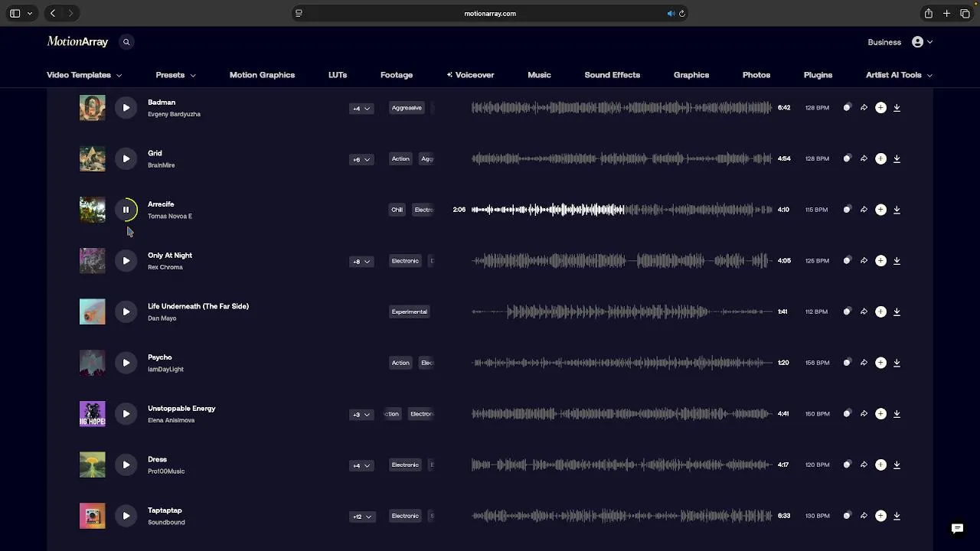Share the Badman track
The width and height of the screenshot is (980, 551).
click(864, 108)
